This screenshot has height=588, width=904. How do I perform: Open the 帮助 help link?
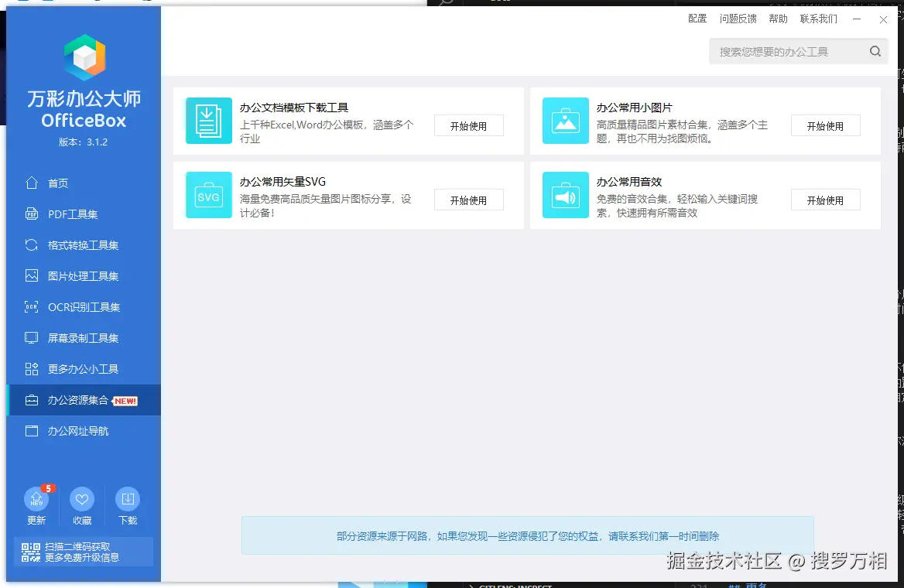[x=778, y=19]
